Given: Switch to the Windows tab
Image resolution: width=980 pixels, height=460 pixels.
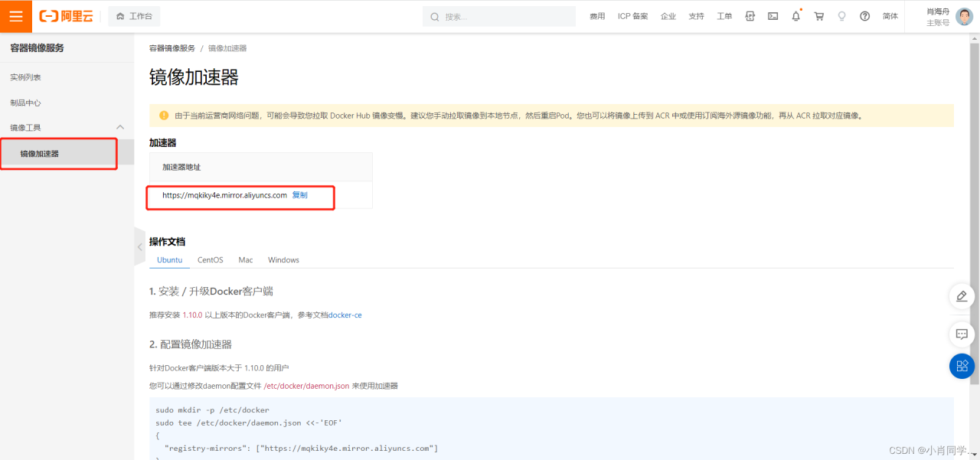Looking at the screenshot, I should tap(283, 259).
